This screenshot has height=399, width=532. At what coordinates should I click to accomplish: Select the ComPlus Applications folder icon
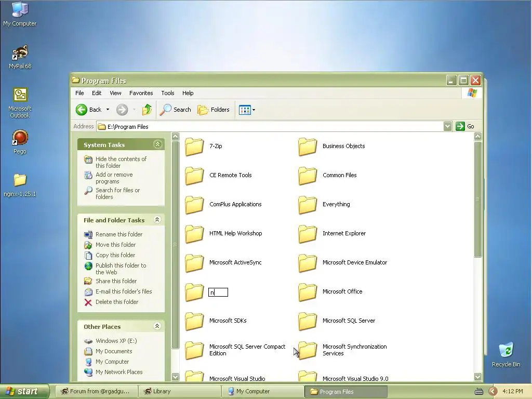click(x=194, y=205)
